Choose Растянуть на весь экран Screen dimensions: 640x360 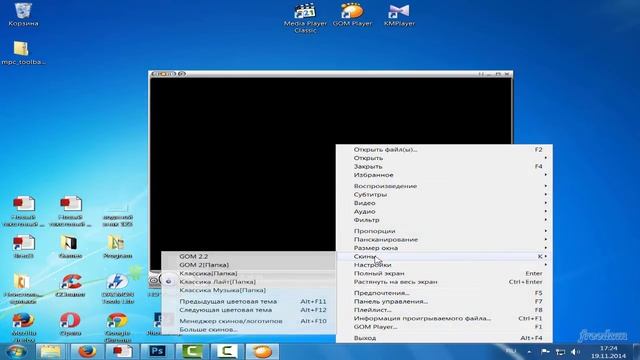point(444,282)
